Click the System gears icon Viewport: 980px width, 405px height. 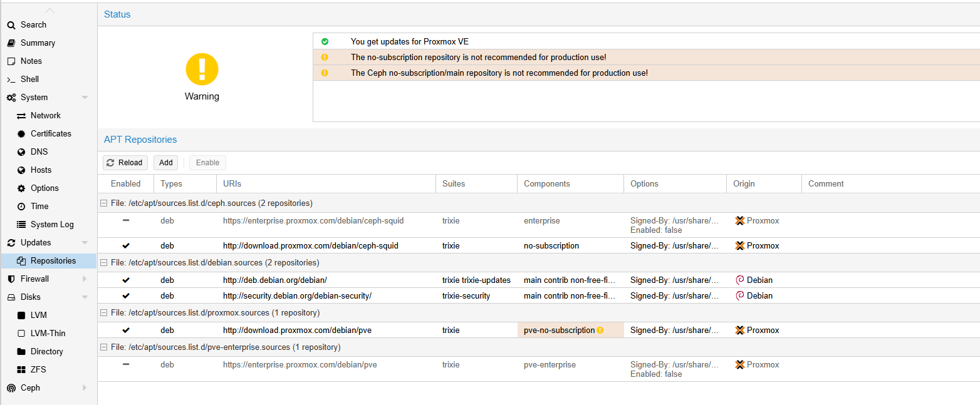pos(11,98)
